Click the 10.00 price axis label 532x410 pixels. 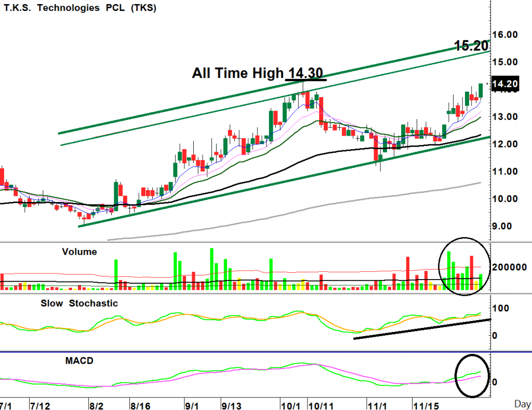(505, 199)
